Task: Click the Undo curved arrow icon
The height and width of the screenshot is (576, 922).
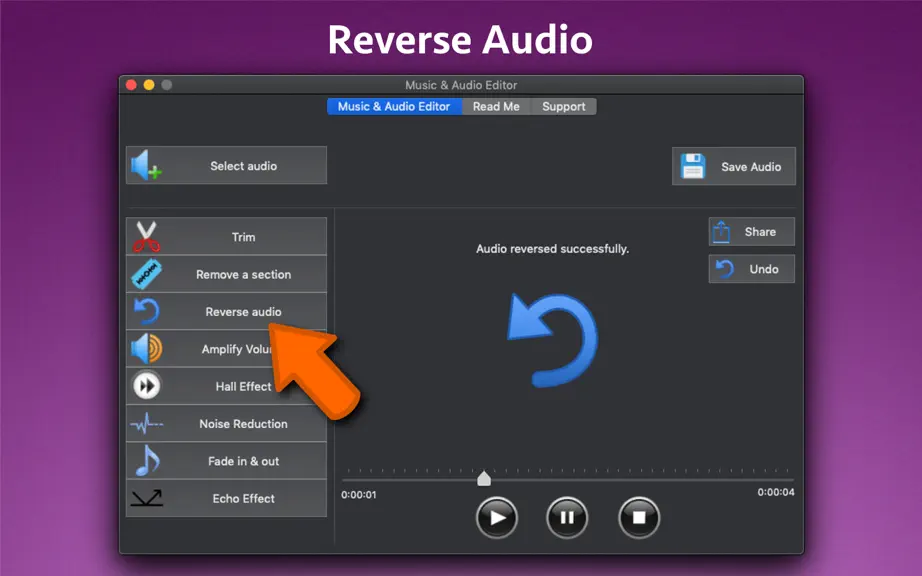Action: (x=724, y=269)
